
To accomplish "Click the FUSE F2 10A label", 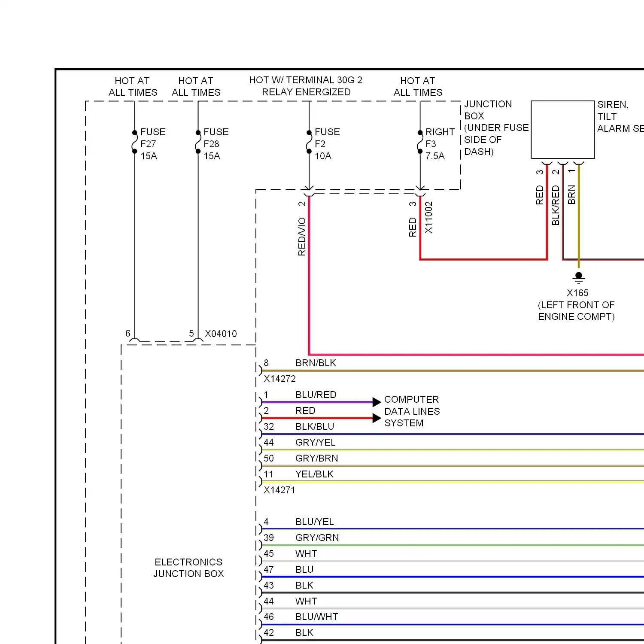I will pyautogui.click(x=327, y=144).
